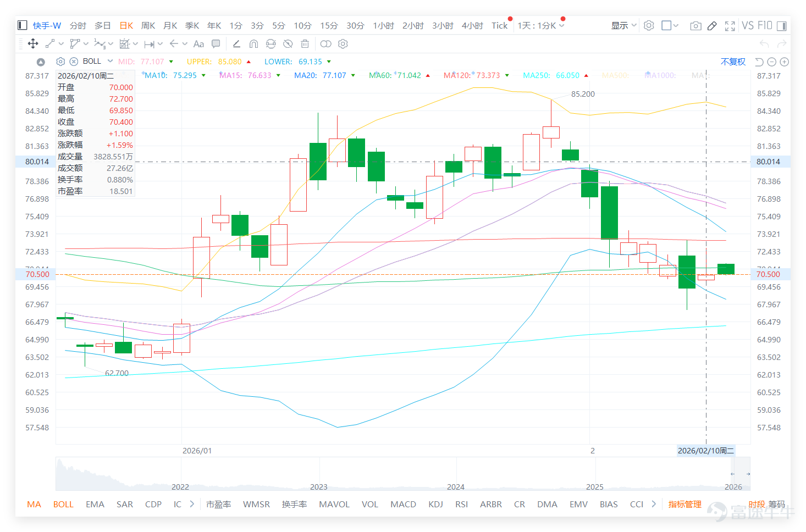Click the VS compare button
The width and height of the screenshot is (806, 532).
coord(748,26)
